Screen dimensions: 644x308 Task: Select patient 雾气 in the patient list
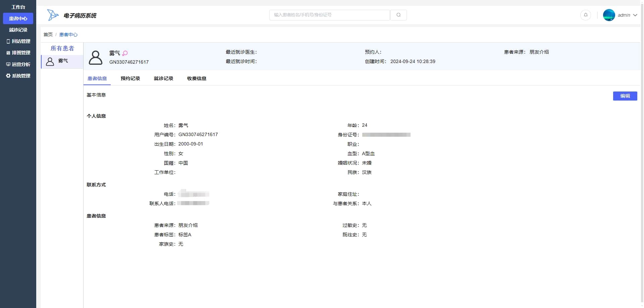(x=62, y=61)
